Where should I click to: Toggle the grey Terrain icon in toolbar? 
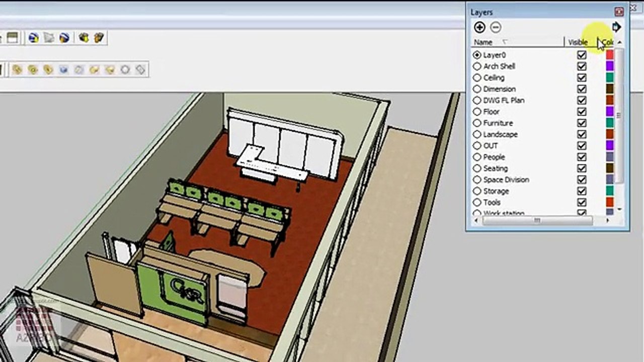click(x=49, y=38)
